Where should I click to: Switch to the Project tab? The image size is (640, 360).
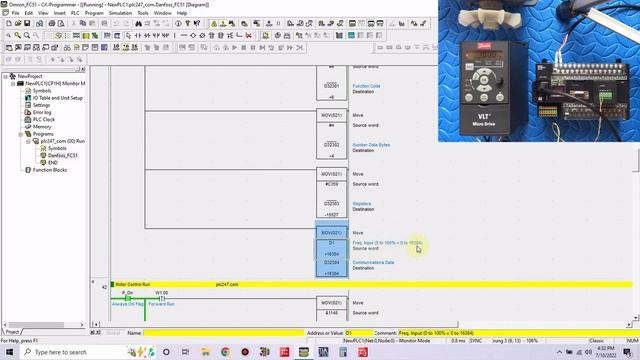(x=12, y=332)
